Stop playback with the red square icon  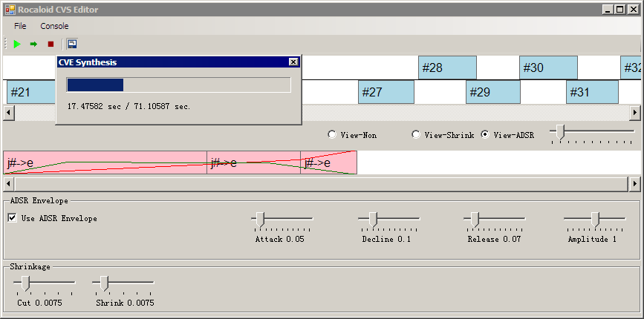click(51, 44)
